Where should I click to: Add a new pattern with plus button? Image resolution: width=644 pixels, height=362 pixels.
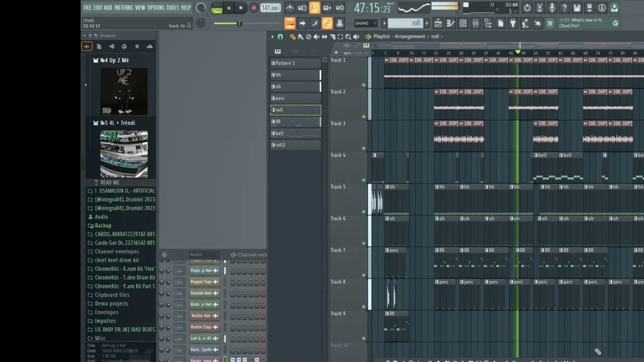pos(427,23)
